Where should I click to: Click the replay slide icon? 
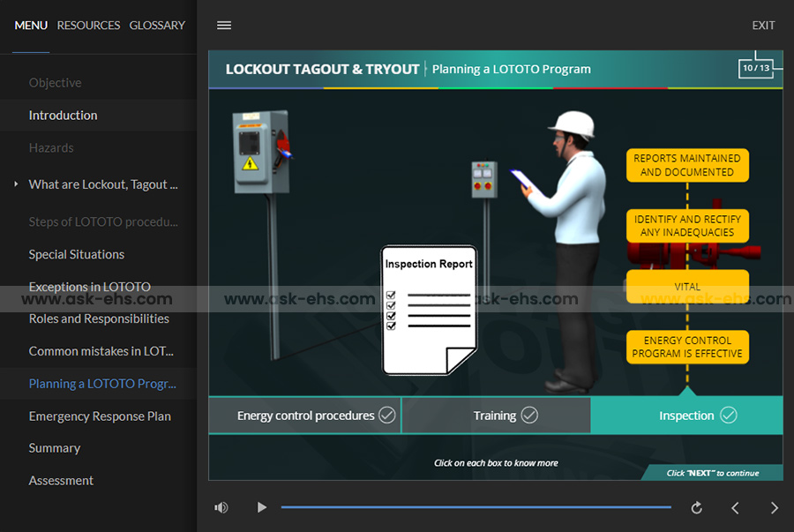(x=696, y=507)
